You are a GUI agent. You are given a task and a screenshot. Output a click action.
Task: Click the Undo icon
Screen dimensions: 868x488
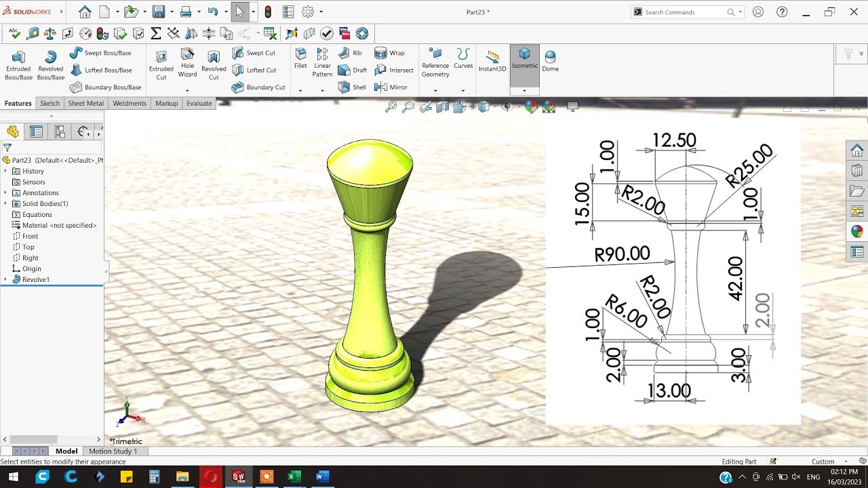tap(213, 12)
